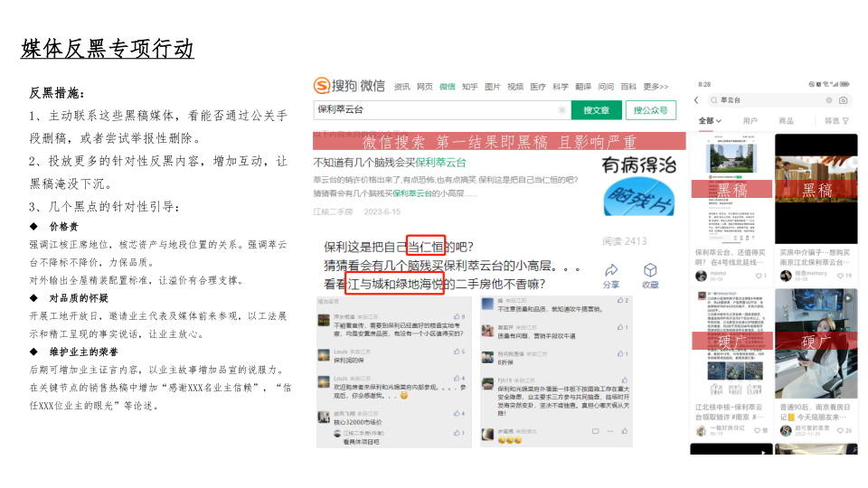Click momo user avatar

(x=701, y=276)
